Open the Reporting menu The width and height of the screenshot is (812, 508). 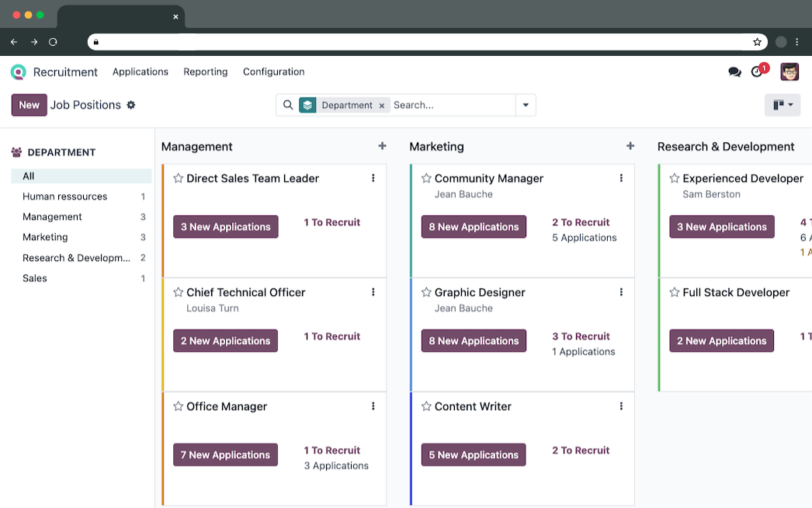pos(206,72)
